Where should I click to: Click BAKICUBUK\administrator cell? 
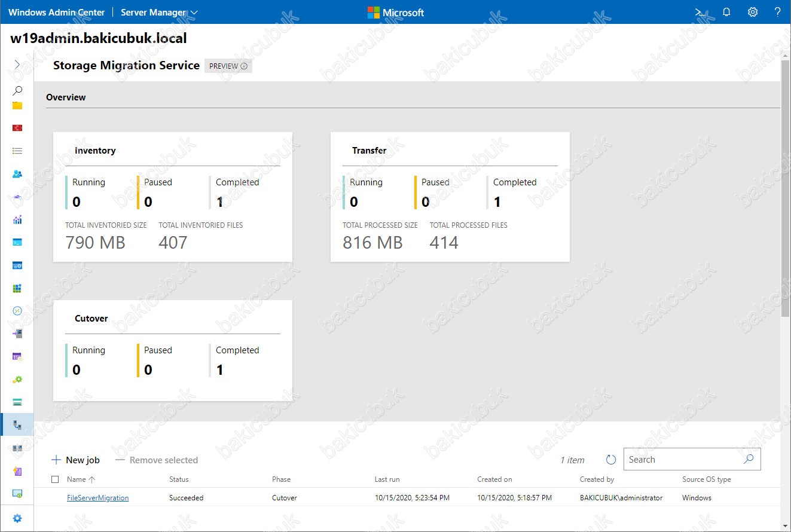tap(621, 497)
